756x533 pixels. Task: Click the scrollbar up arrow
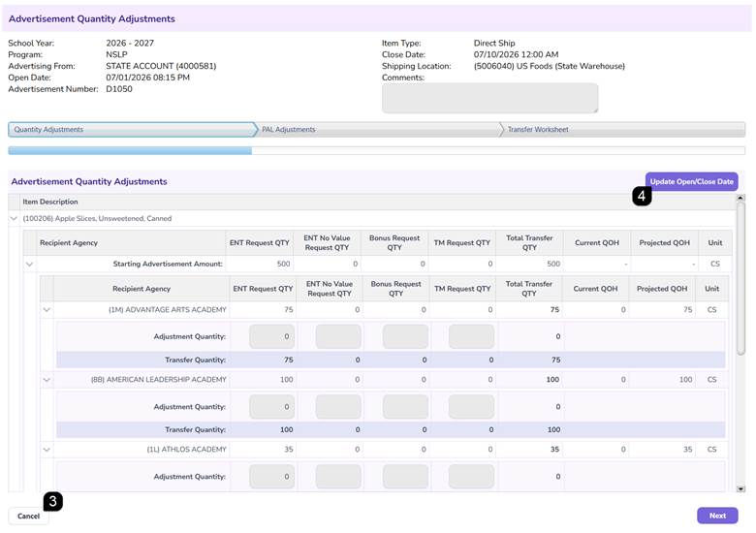[x=740, y=198]
